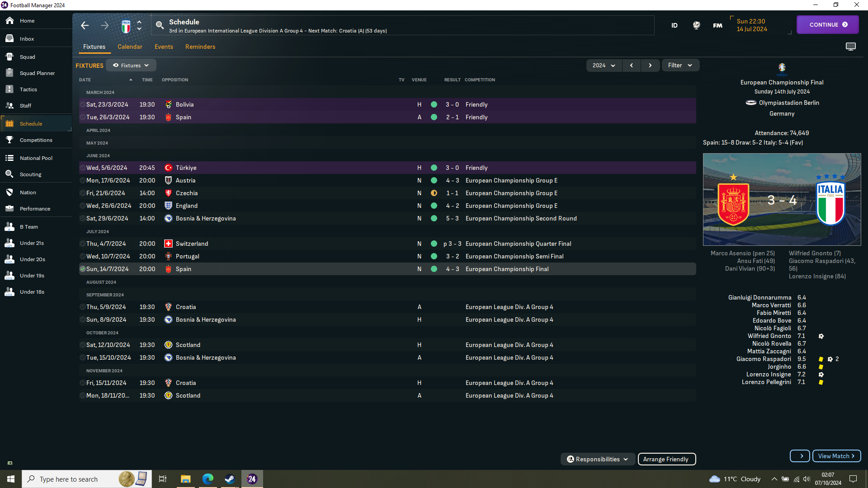Select the Calendar tab
Viewport: 868px width, 488px height.
point(129,47)
